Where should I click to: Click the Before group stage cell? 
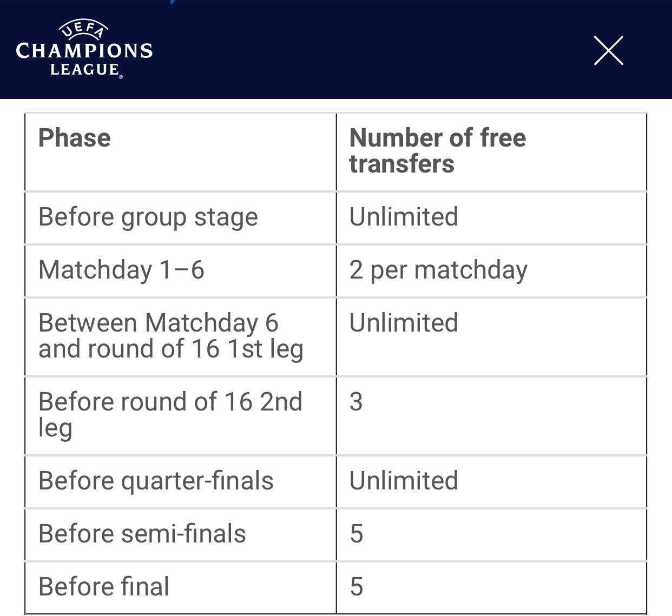click(x=181, y=217)
